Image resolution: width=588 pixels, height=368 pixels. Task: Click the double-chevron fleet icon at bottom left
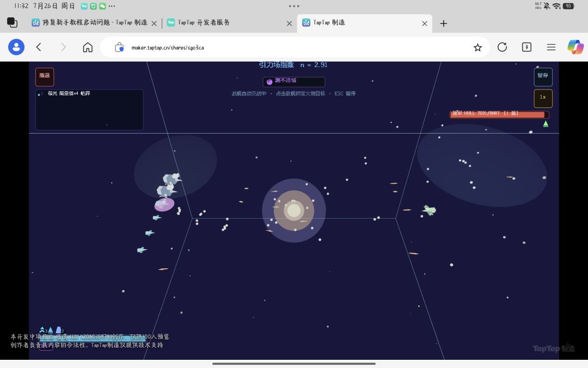pos(42,330)
